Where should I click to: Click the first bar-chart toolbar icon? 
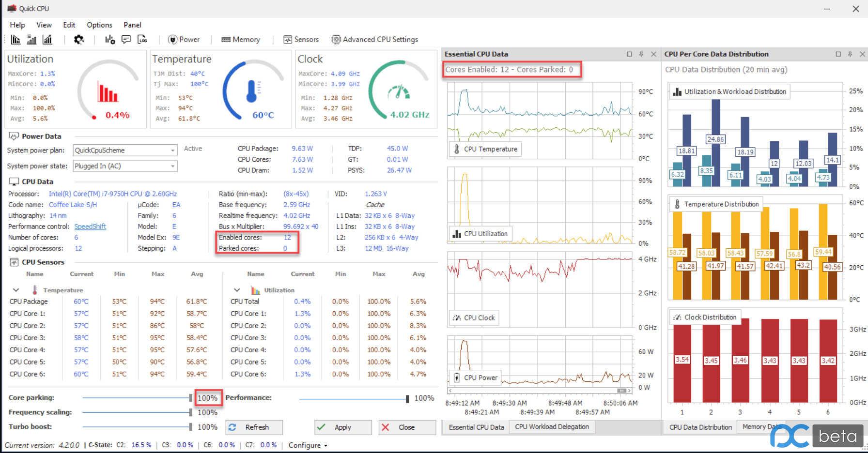[x=15, y=40]
